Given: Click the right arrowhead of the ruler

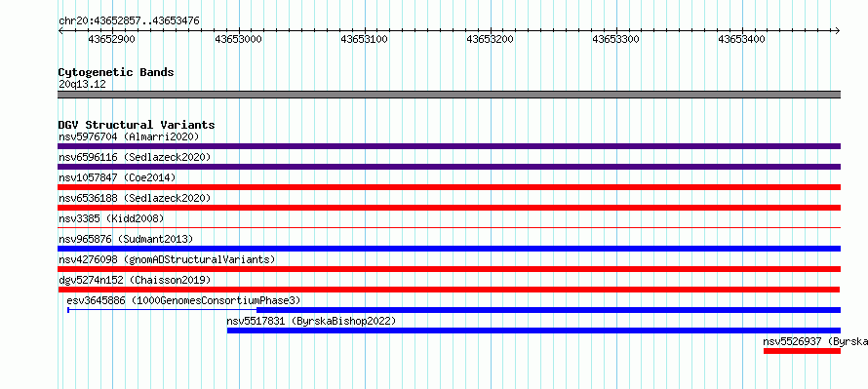Looking at the screenshot, I should tap(838, 30).
